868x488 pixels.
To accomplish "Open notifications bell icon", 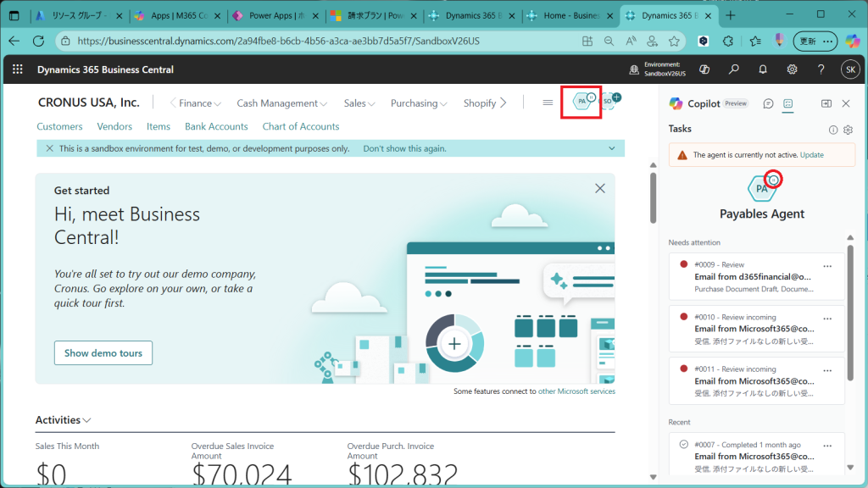I will pos(763,69).
